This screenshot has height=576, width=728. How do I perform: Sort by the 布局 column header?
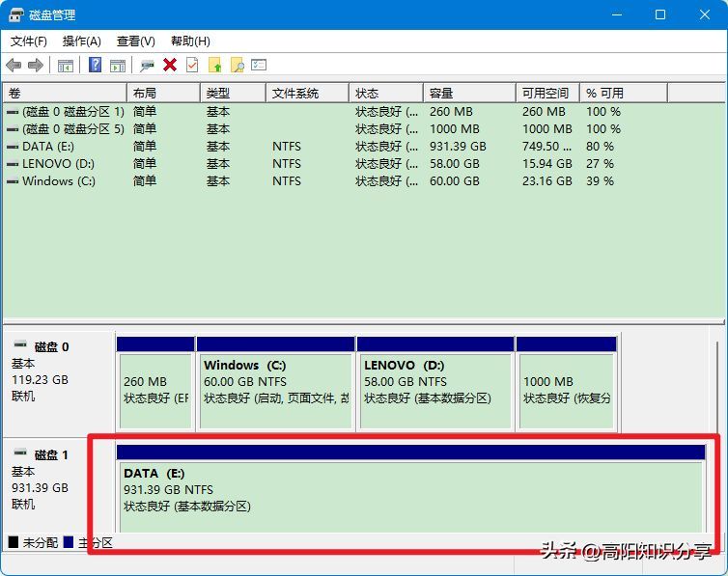(163, 94)
